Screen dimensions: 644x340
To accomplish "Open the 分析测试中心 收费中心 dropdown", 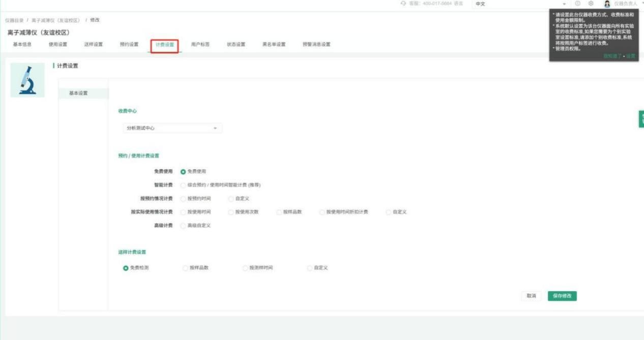I will (172, 128).
